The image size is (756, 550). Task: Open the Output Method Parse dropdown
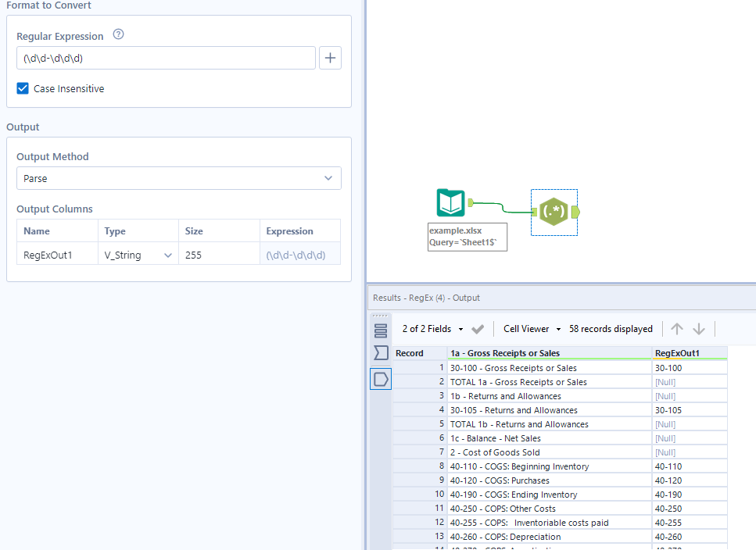pyautogui.click(x=178, y=178)
